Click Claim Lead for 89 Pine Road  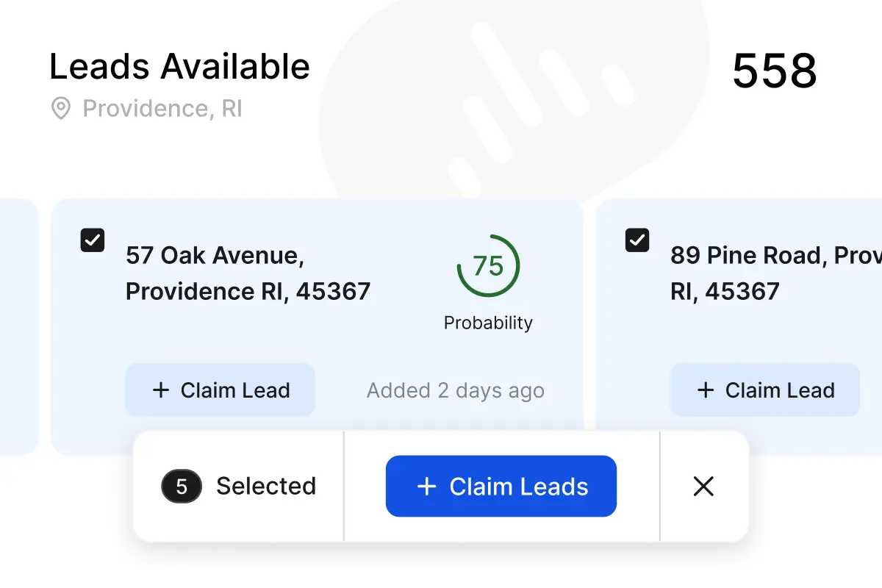pyautogui.click(x=764, y=390)
